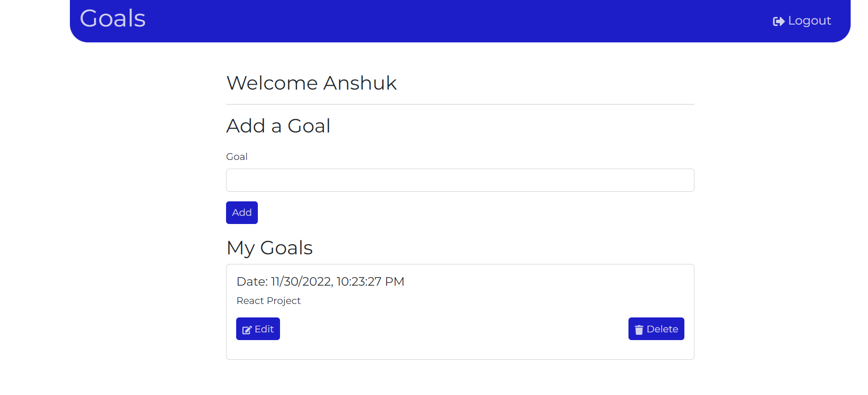Log out of the Goals application
The image size is (868, 395).
(x=801, y=21)
